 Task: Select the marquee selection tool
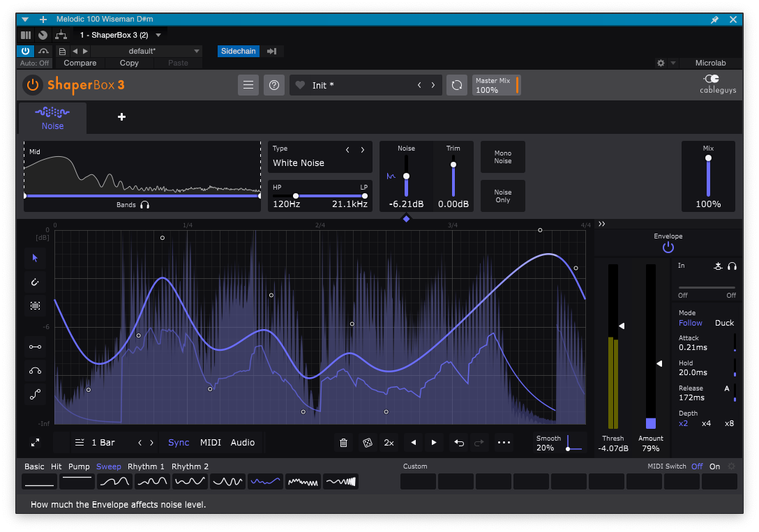click(x=35, y=305)
